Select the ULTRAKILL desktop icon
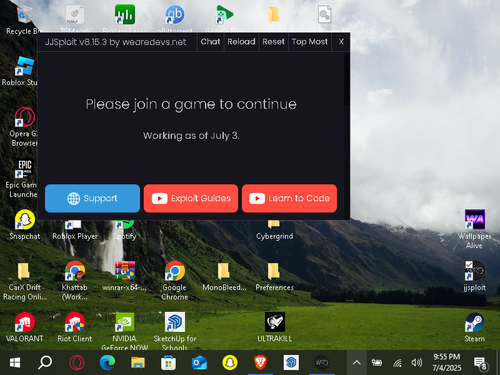This screenshot has height=375, width=500. 275,327
